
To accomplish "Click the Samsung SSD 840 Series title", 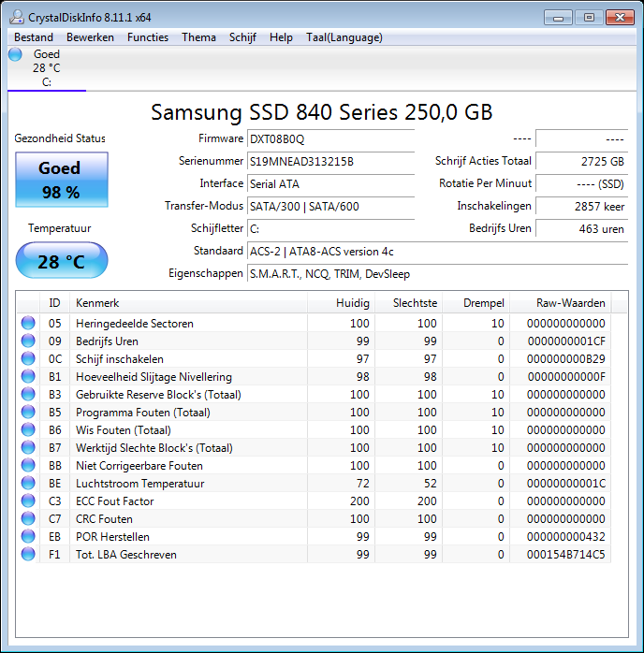I will click(322, 112).
